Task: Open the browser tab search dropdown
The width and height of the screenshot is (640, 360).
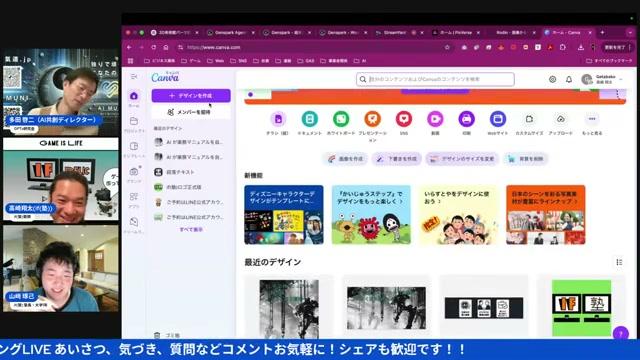Action: [x=630, y=32]
